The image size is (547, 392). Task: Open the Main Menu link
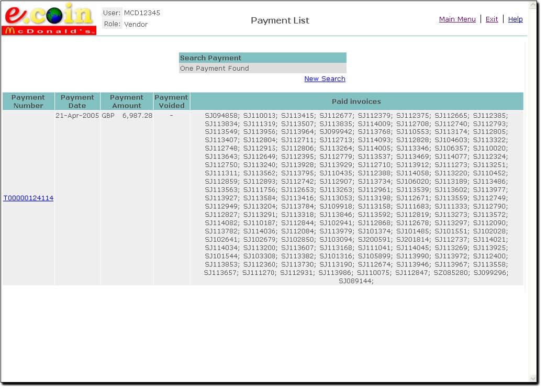(457, 19)
